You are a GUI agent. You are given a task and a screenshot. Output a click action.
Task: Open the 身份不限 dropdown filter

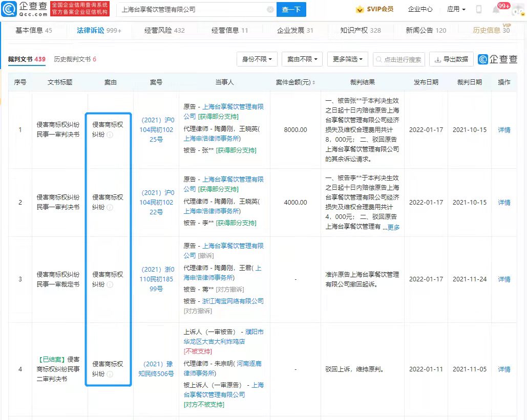point(257,59)
